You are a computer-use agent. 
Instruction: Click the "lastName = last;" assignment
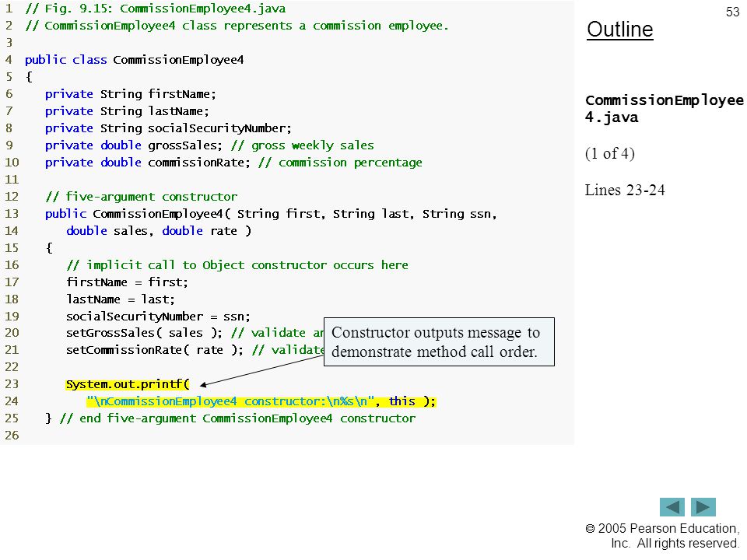pos(121,299)
